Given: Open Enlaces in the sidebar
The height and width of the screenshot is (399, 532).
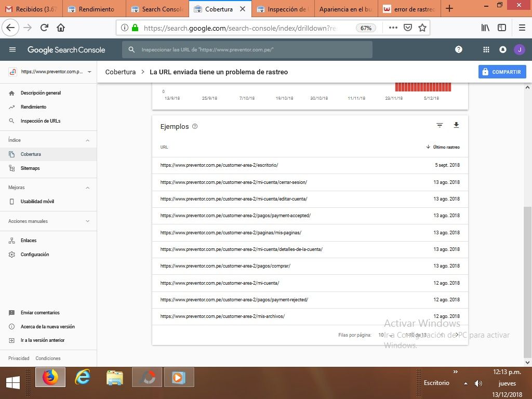Looking at the screenshot, I should coord(48,240).
